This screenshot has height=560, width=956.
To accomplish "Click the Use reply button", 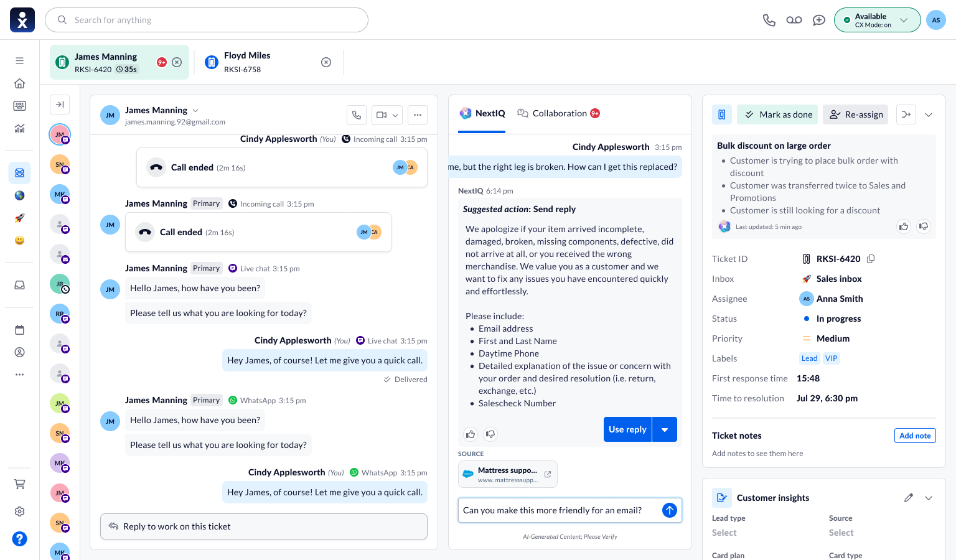I will point(627,429).
